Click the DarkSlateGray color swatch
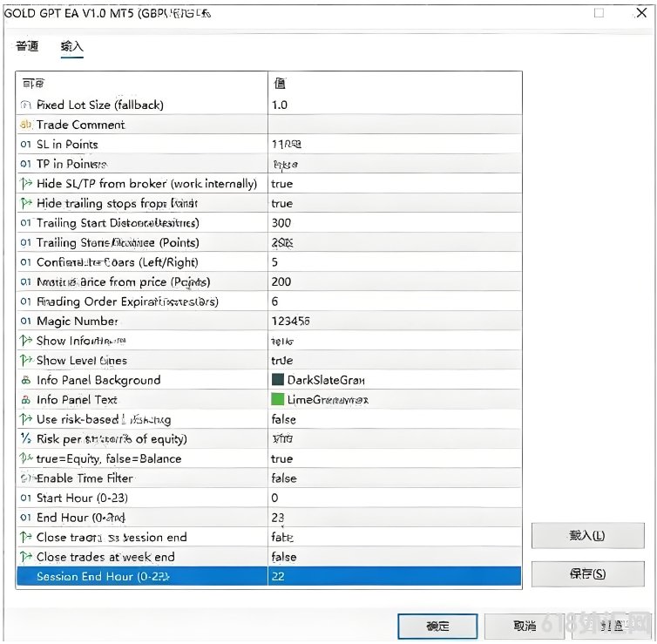 point(277,380)
